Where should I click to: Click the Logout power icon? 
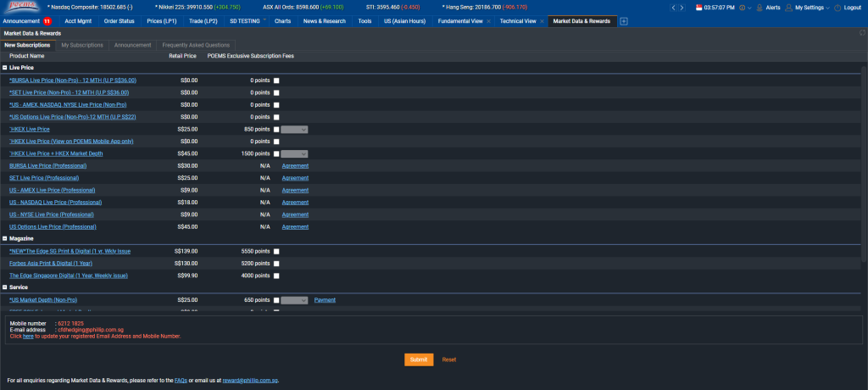pos(837,8)
